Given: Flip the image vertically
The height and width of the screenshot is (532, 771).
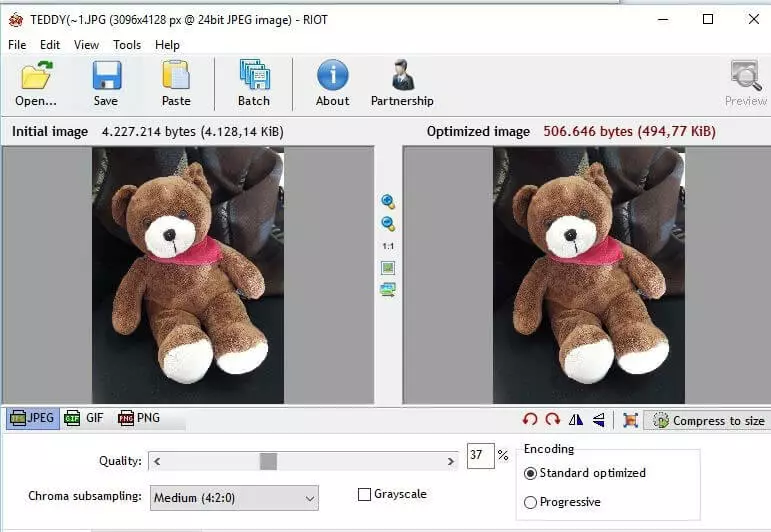Looking at the screenshot, I should pos(598,419).
